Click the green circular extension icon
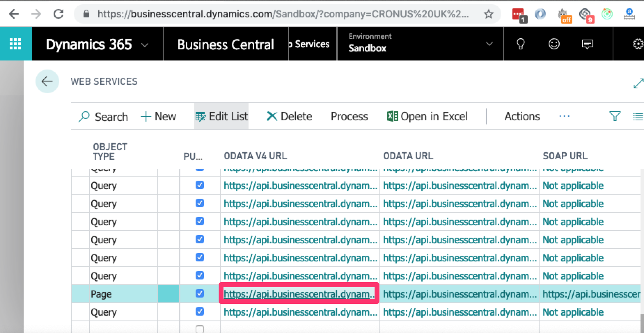This screenshot has height=333, width=644. click(x=607, y=14)
